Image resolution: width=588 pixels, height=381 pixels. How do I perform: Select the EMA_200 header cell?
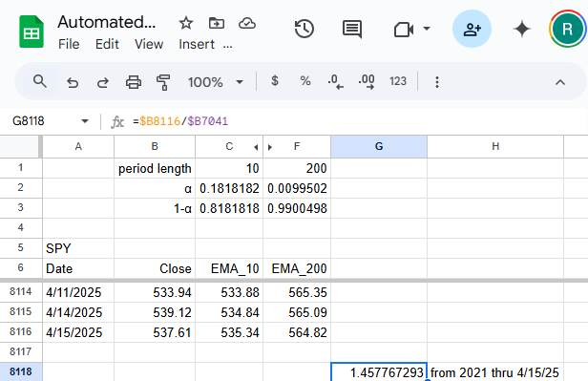click(297, 268)
